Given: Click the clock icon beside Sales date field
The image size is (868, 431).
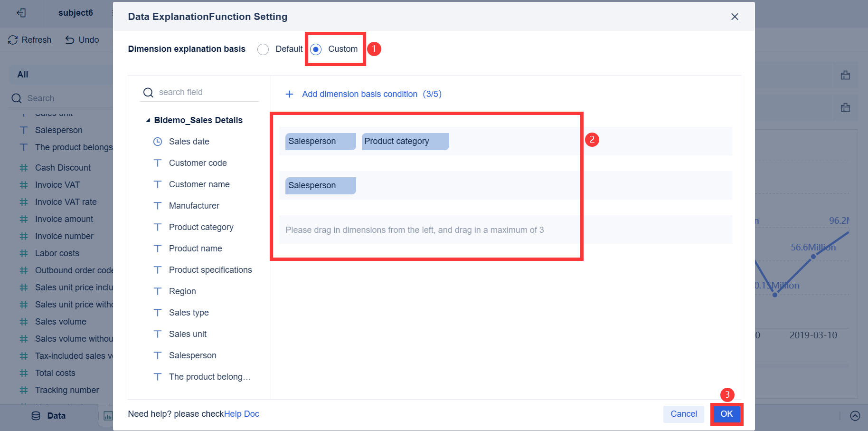Looking at the screenshot, I should pyautogui.click(x=157, y=141).
